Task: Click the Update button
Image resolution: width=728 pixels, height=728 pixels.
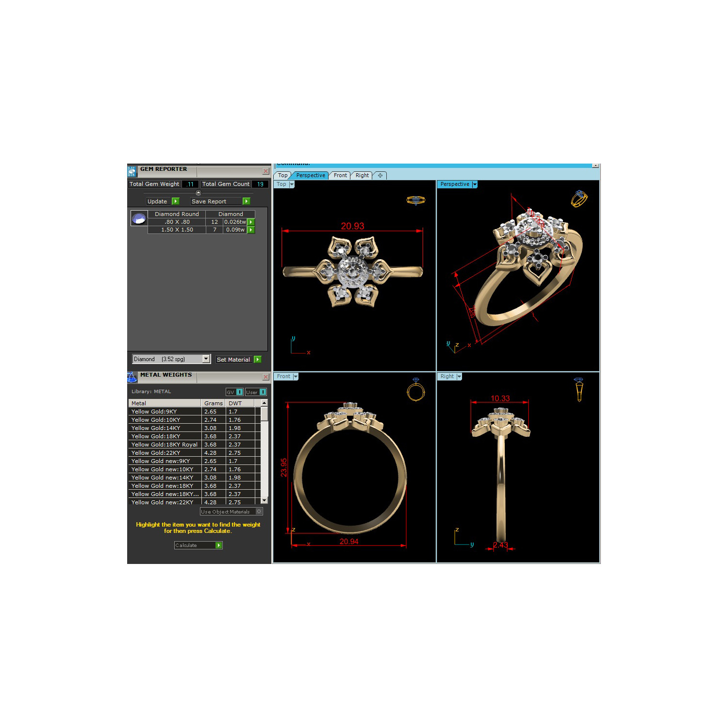Action: (x=163, y=201)
